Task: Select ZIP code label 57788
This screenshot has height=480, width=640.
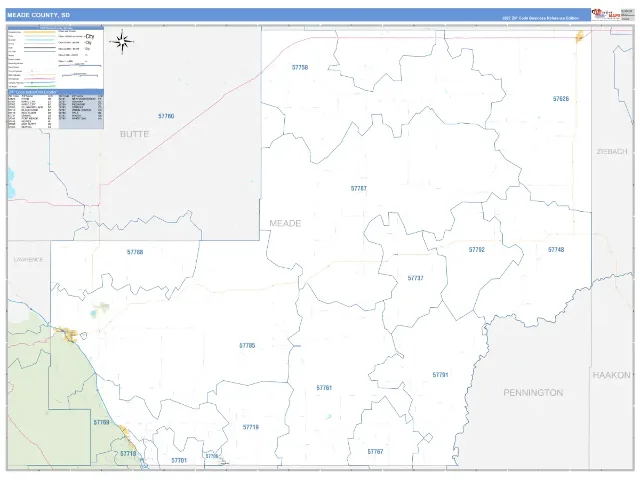Action: click(x=135, y=252)
